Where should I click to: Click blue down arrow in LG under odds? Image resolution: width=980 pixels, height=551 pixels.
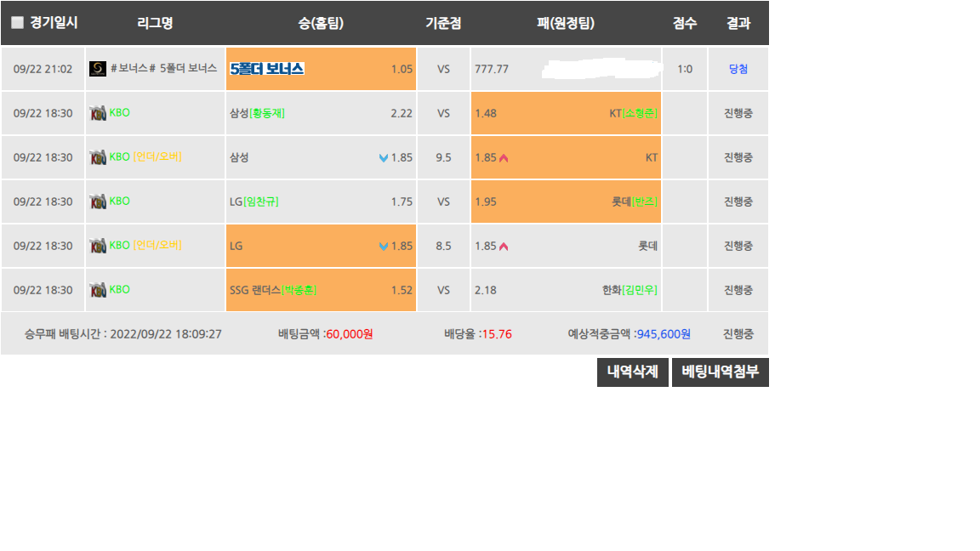(x=384, y=246)
